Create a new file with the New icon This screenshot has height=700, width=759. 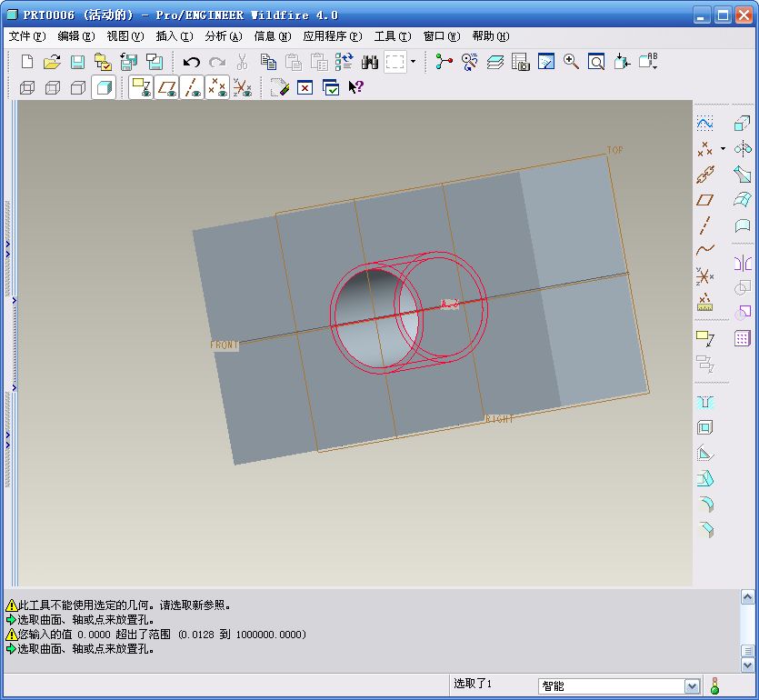coord(27,62)
